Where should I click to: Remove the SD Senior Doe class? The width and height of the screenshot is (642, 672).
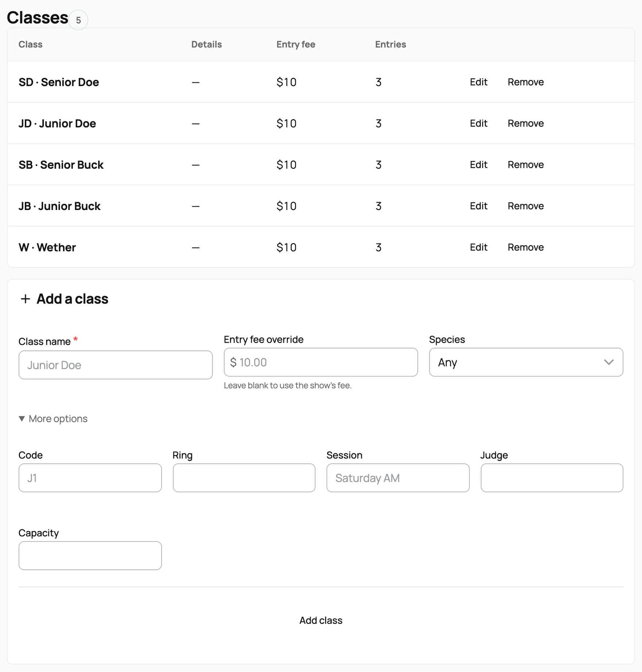tap(526, 82)
